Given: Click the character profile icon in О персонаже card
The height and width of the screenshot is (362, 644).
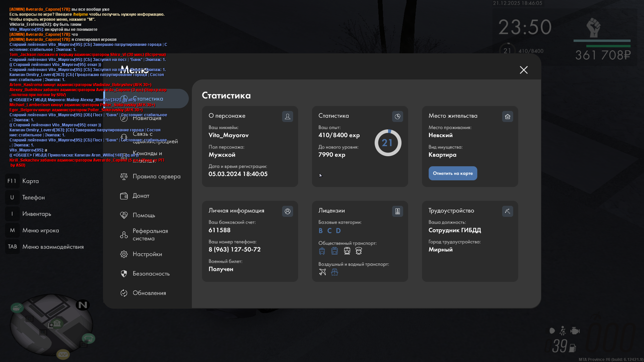Looking at the screenshot, I should tap(287, 116).
